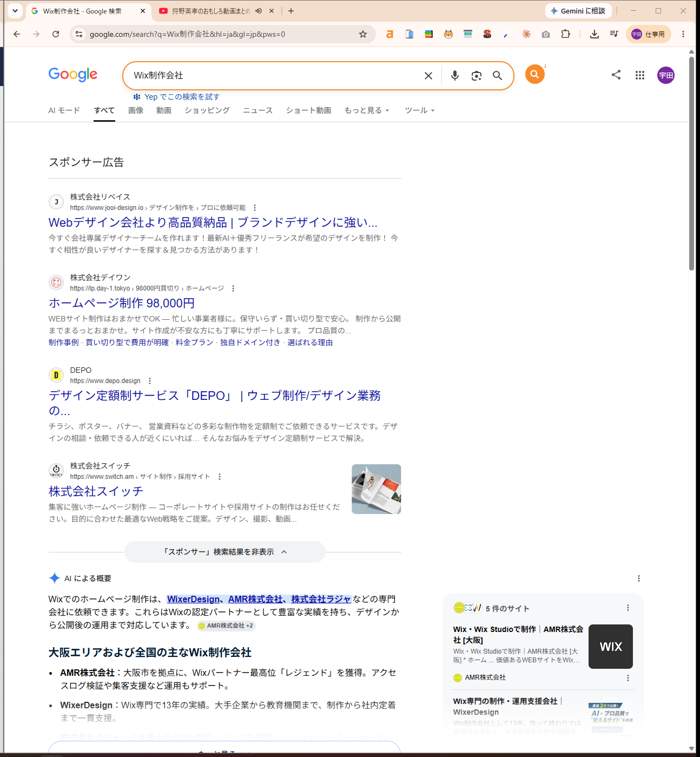
Task: Open Google apps grid
Action: 640,75
